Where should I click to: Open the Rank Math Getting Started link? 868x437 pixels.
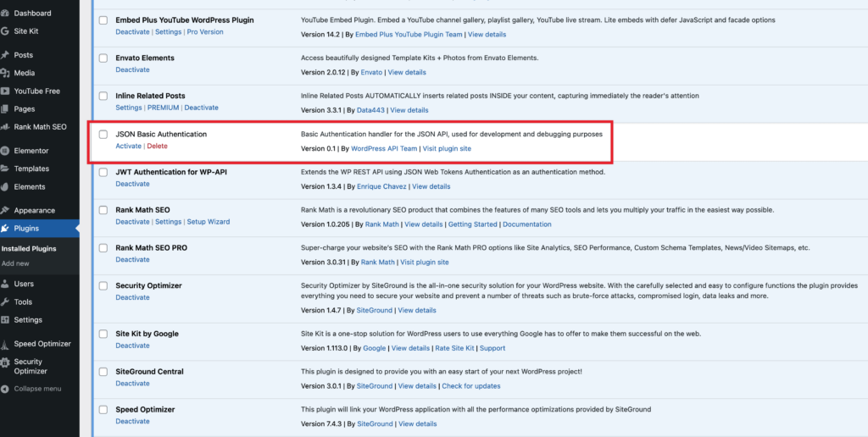(473, 224)
